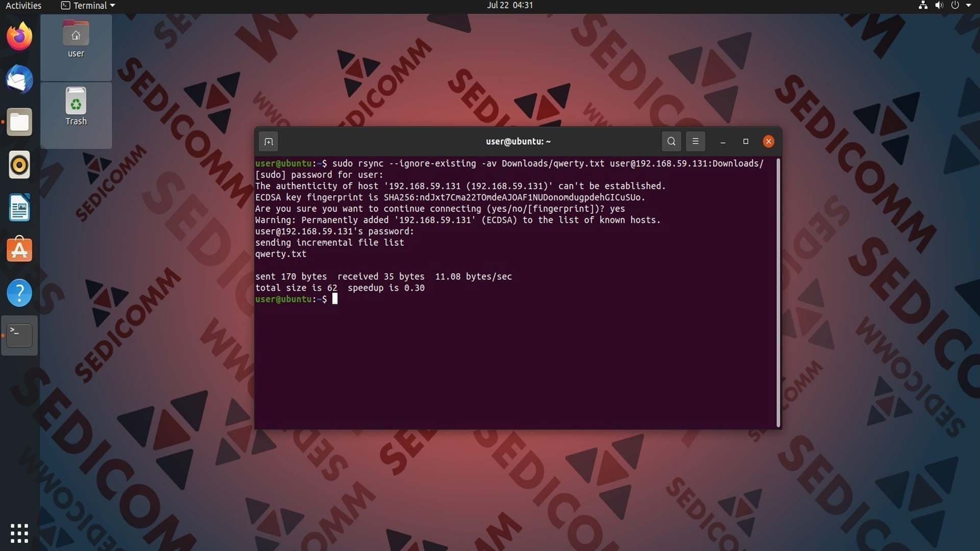Expand the Terminal app menu
This screenshot has height=551, width=980.
click(88, 6)
